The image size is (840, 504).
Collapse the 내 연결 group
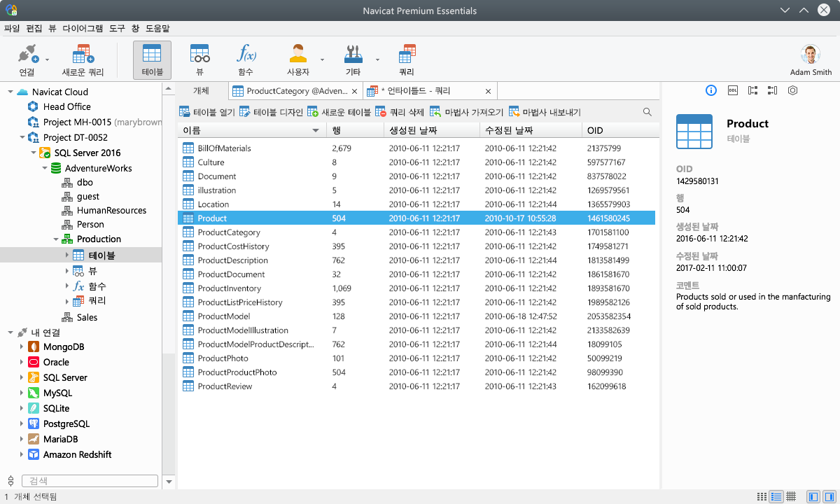tap(10, 332)
